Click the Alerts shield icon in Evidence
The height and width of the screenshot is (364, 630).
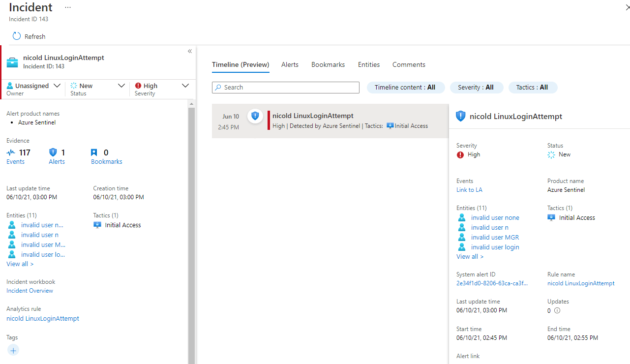tap(53, 152)
